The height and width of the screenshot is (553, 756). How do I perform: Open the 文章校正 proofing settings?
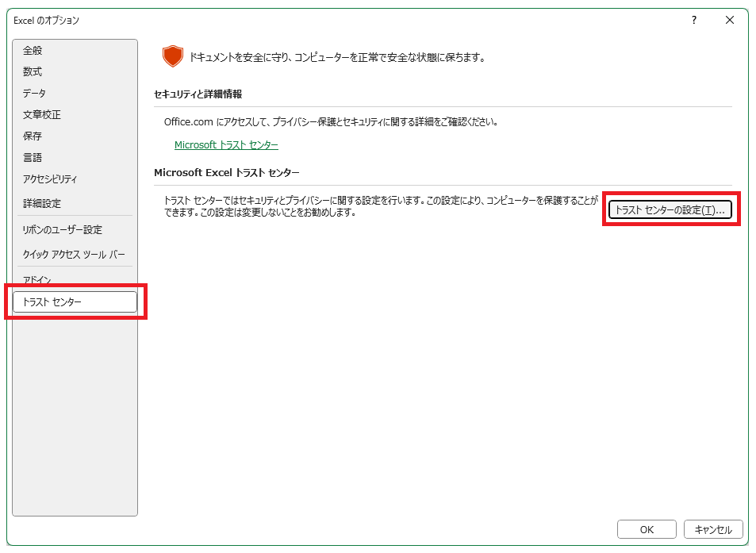coord(42,114)
